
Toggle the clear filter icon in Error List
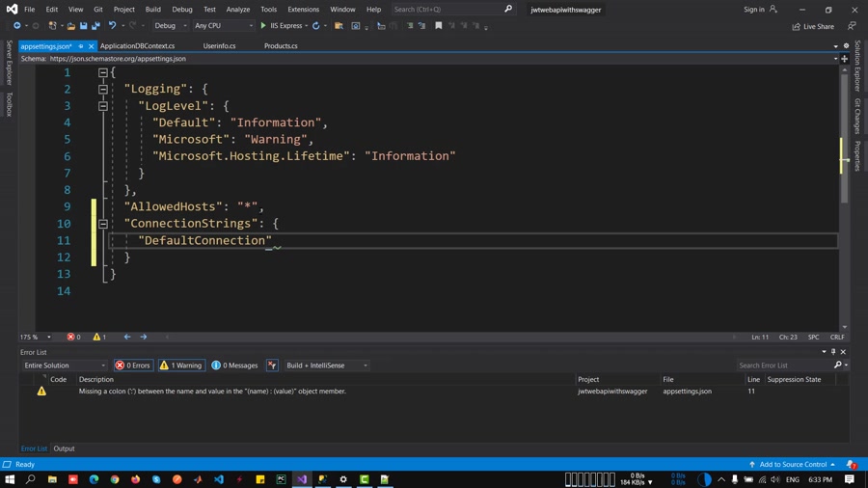click(x=272, y=366)
